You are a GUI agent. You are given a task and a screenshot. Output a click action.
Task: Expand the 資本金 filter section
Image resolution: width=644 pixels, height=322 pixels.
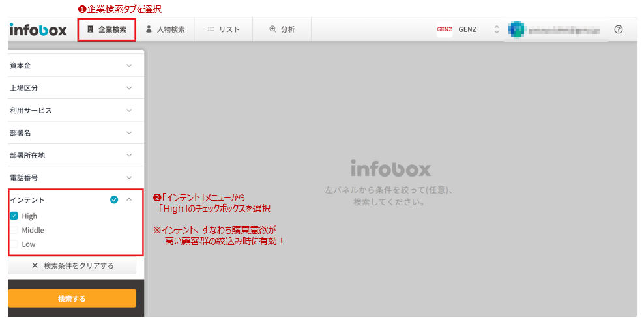76,65
